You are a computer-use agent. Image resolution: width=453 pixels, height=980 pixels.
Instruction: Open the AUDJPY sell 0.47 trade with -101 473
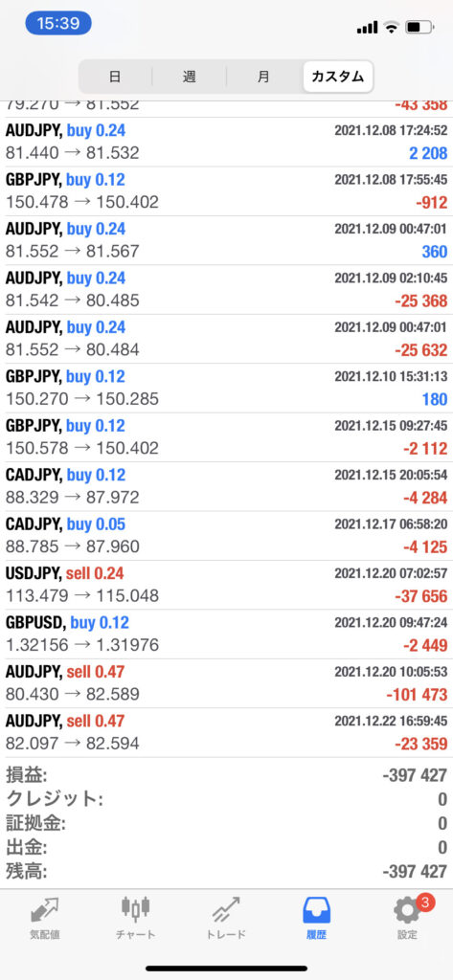pos(226,683)
